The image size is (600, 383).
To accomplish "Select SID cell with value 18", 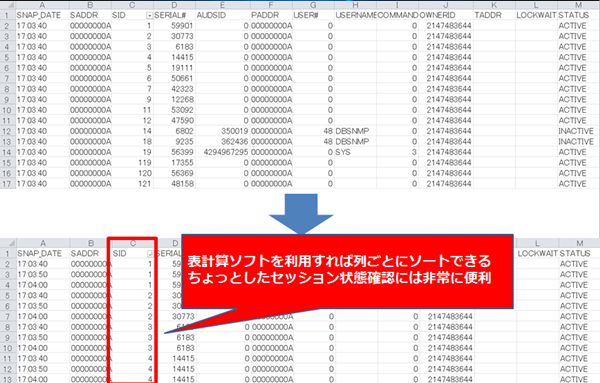I will click(132, 142).
